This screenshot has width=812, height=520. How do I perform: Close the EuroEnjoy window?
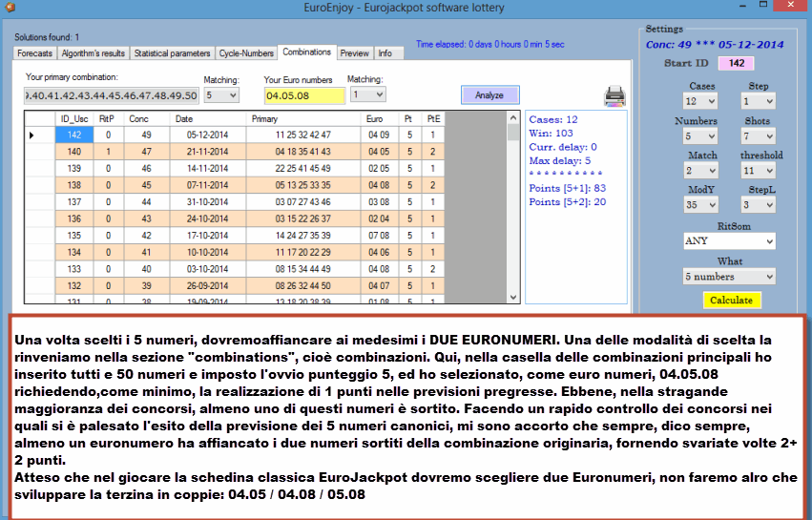coord(791,5)
